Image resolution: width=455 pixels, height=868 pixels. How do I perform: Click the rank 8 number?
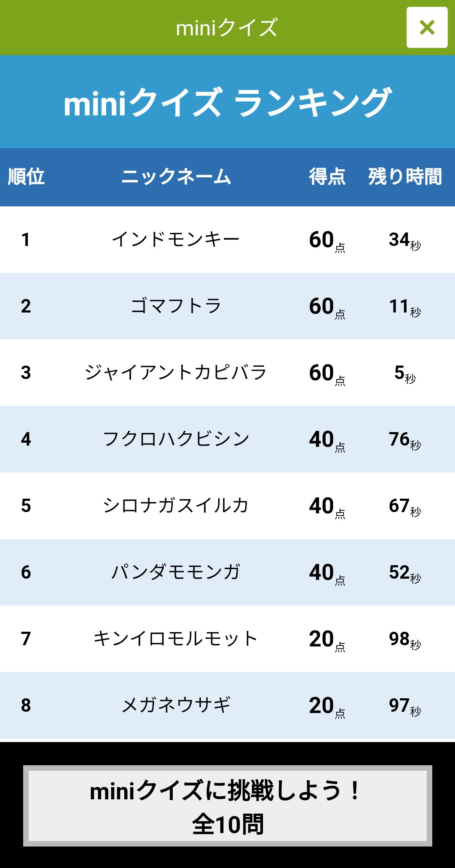(26, 705)
